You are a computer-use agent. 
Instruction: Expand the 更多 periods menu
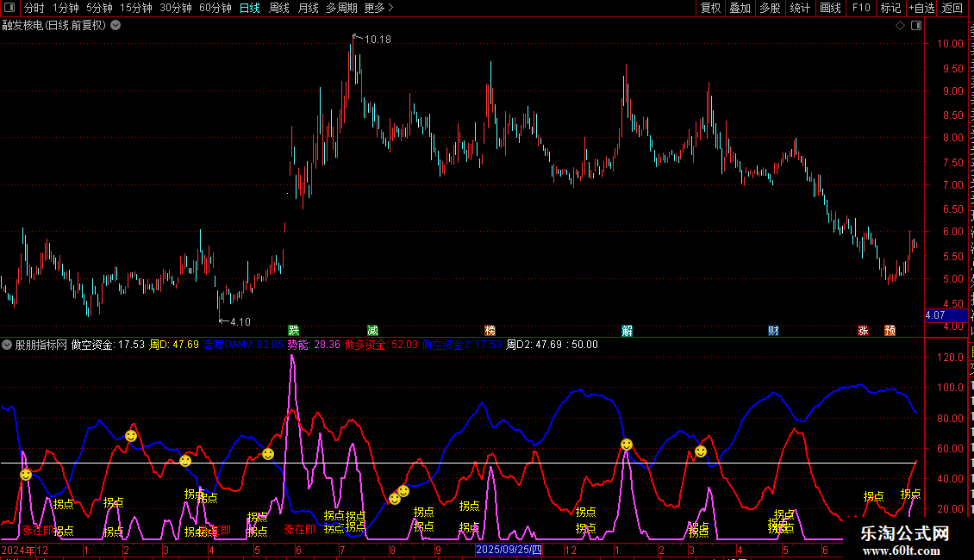[x=378, y=8]
